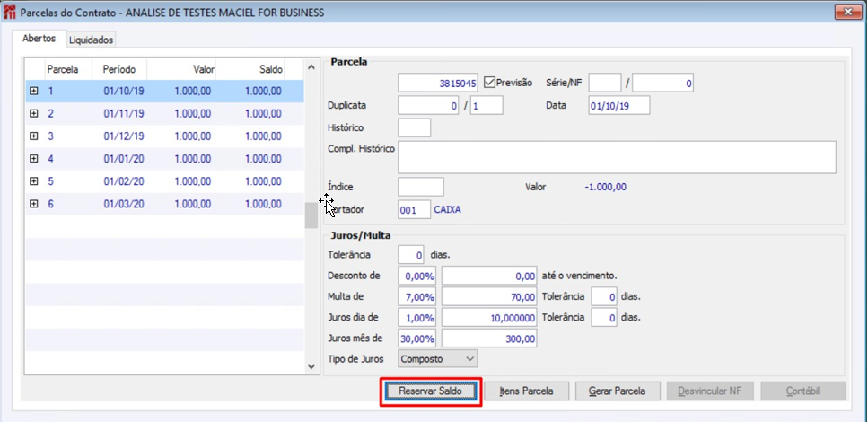Switch to the Liquidados tab

click(92, 40)
